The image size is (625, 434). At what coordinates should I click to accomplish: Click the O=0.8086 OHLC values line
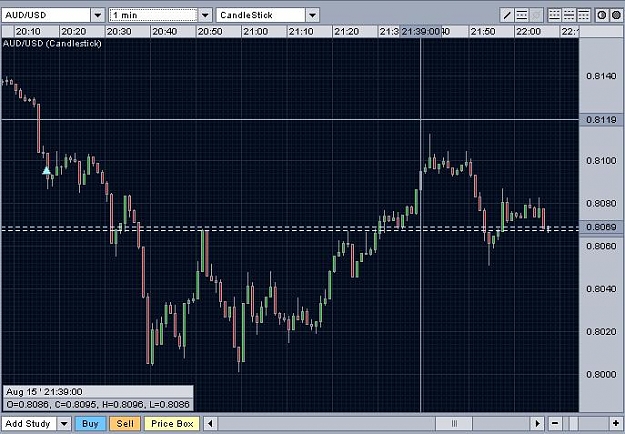98,405
